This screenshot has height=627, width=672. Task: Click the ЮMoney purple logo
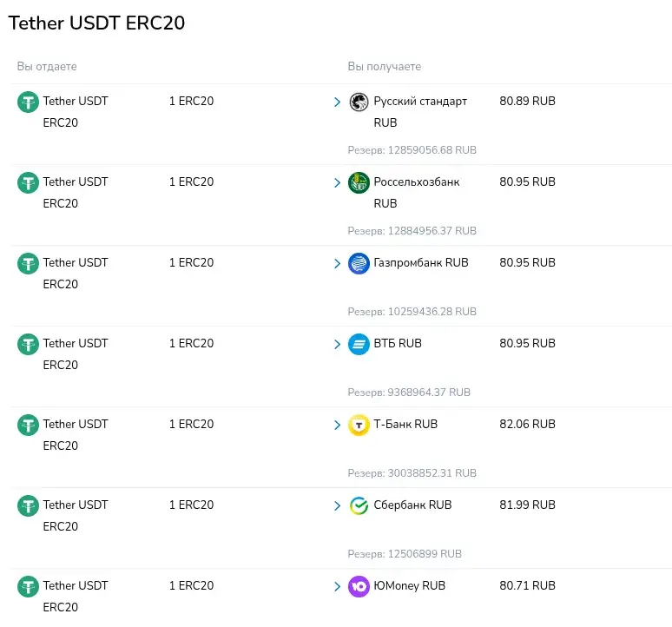(x=359, y=586)
